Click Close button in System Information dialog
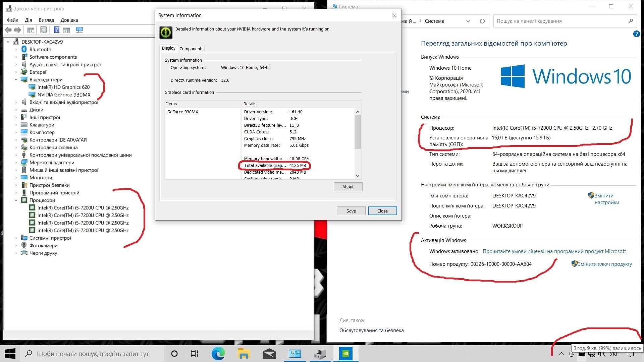 pos(382,211)
